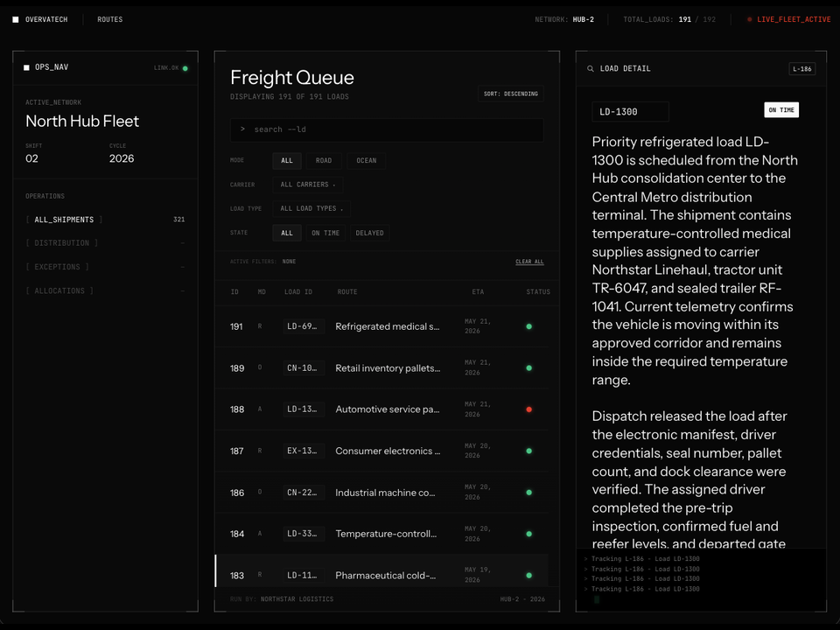Image resolution: width=840 pixels, height=630 pixels.
Task: Click the red live fleet indicator dot
Action: click(750, 19)
